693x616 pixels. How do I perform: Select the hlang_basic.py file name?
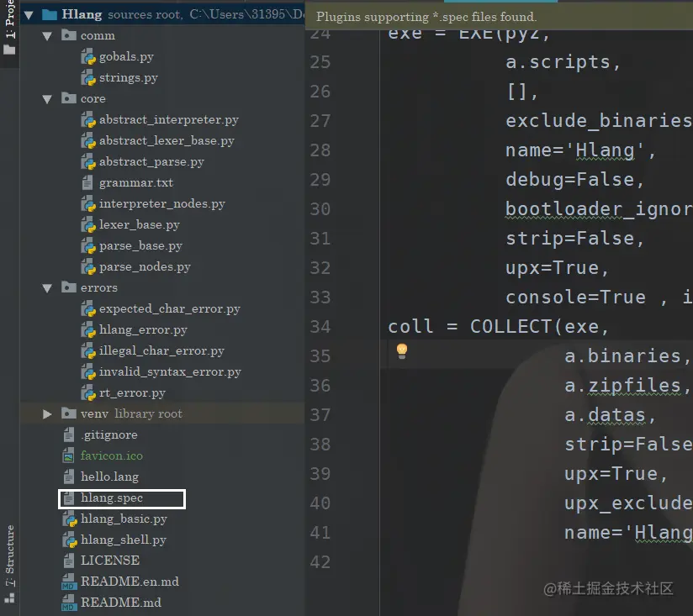124,519
